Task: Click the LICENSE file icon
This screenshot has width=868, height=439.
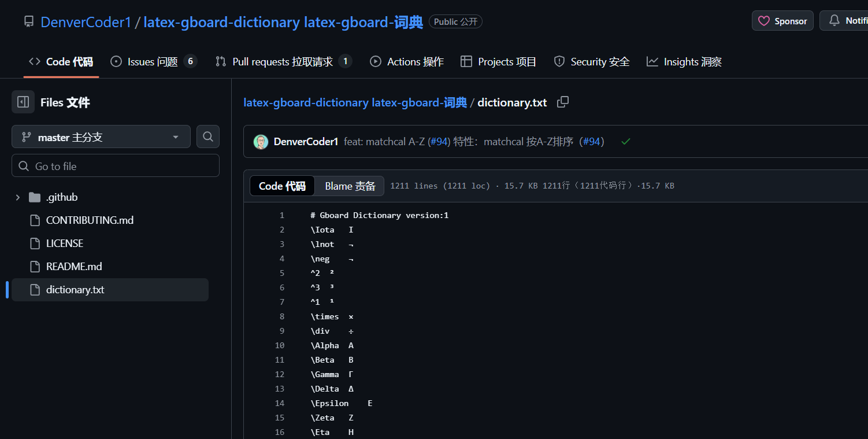Action: point(35,244)
